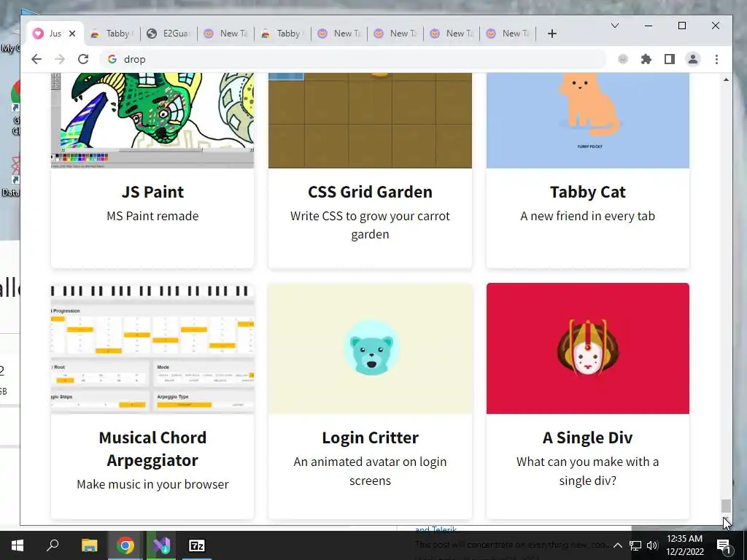Click the scrollbar up arrow
Image resolution: width=747 pixels, height=560 pixels.
726,79
